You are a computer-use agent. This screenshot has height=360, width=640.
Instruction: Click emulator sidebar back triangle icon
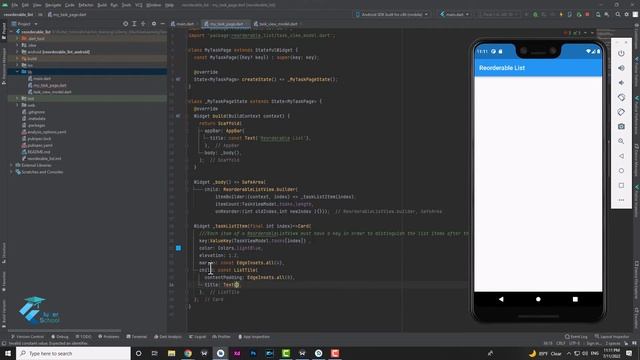[x=621, y=156]
